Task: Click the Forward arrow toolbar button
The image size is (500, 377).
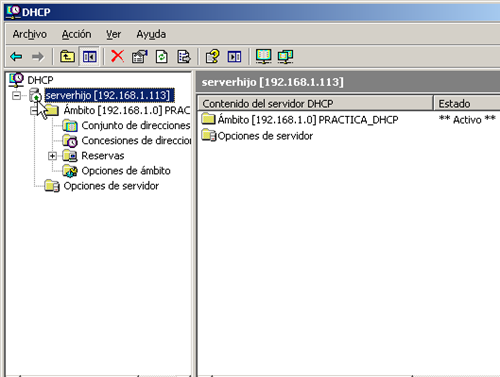Action: pyautogui.click(x=38, y=57)
